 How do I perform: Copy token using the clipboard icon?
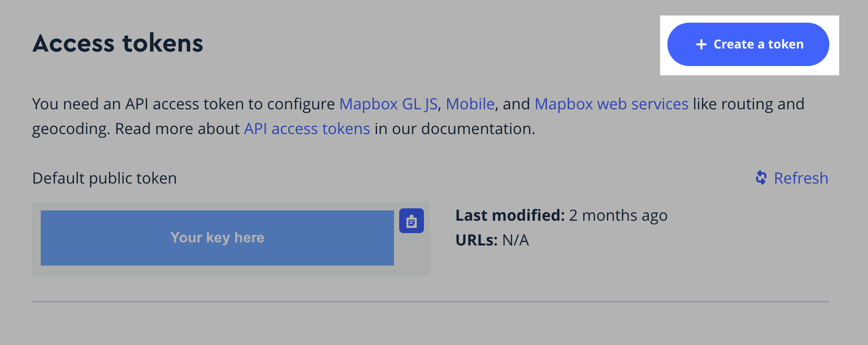point(412,221)
